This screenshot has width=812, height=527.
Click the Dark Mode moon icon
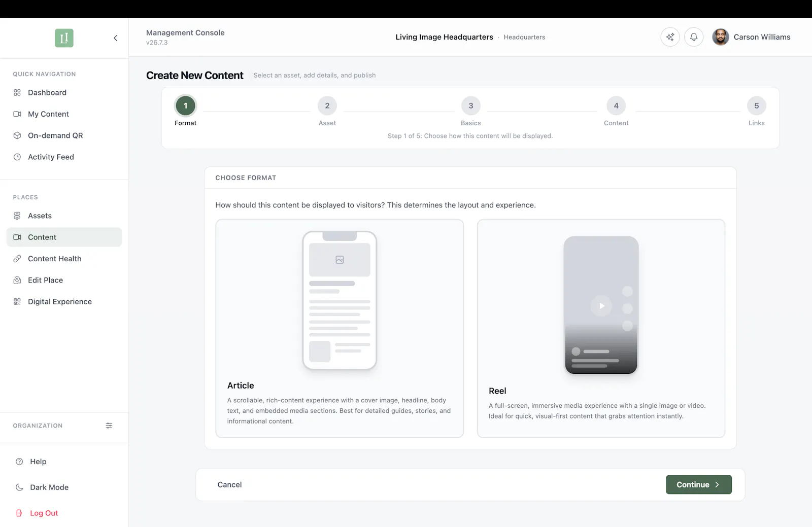click(19, 487)
